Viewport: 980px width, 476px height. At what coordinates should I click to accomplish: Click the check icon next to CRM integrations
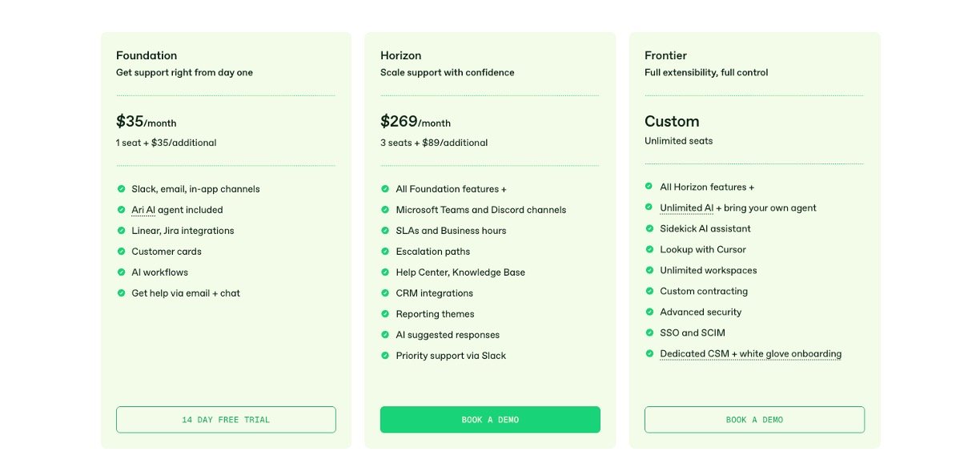[x=385, y=293]
